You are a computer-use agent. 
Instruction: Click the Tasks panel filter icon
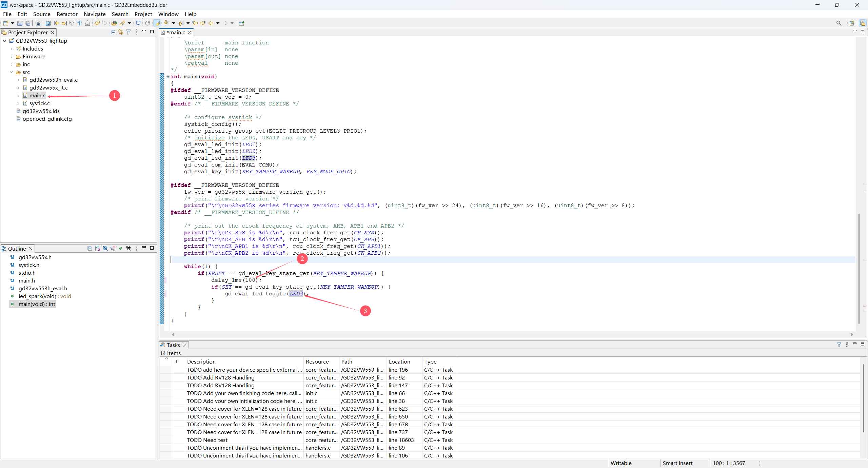click(x=839, y=345)
